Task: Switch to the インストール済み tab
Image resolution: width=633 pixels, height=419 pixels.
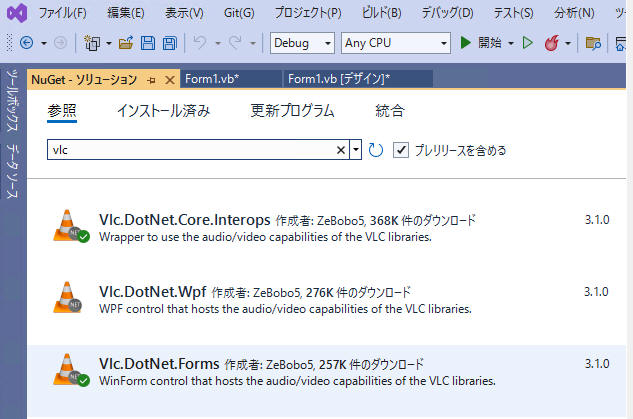Action: point(163,111)
